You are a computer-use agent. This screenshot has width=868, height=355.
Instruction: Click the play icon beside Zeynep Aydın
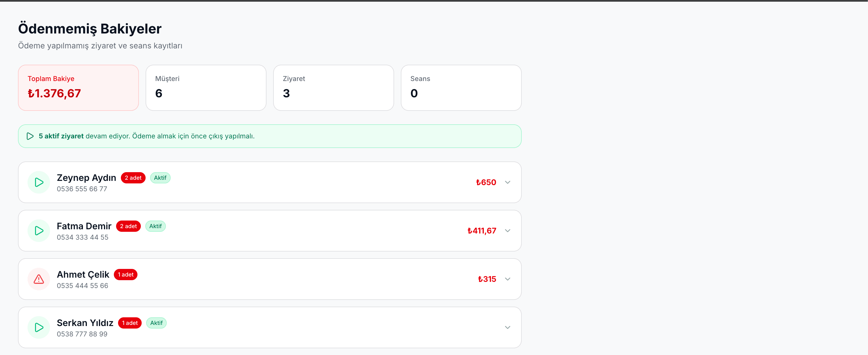coord(39,182)
